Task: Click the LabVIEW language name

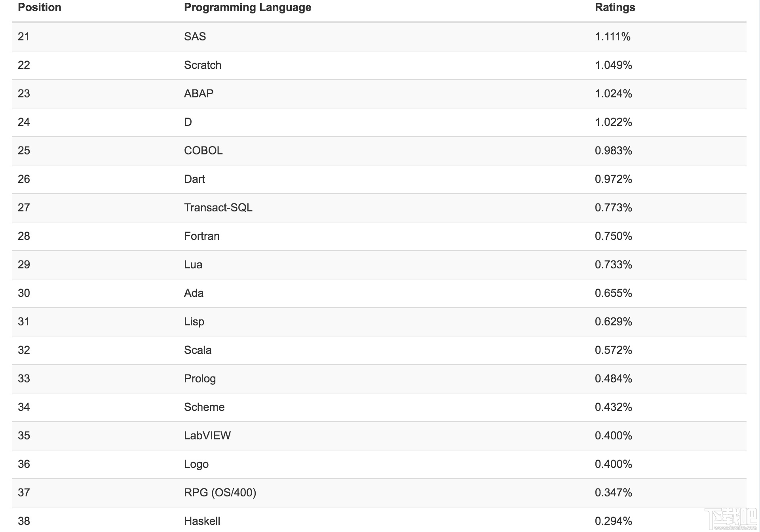Action: coord(207,436)
